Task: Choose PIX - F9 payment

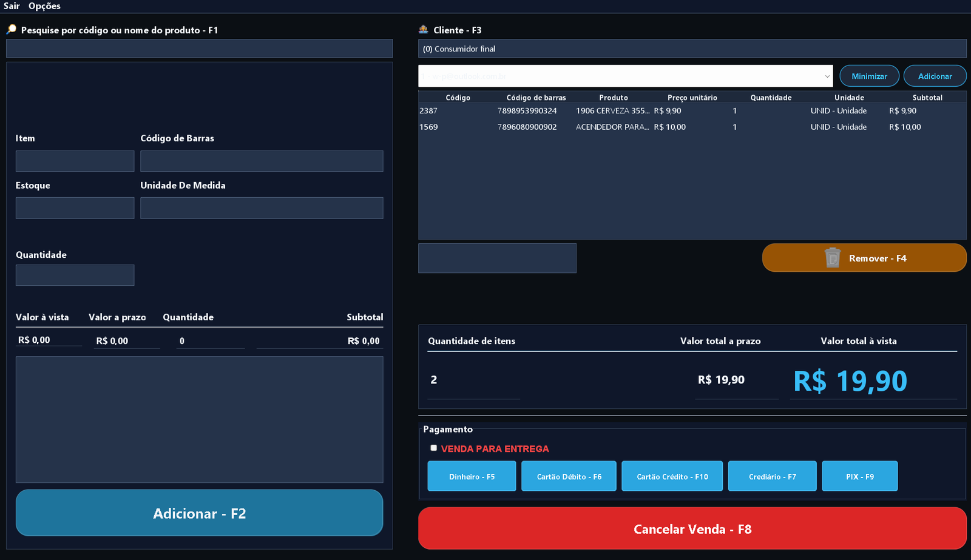Action: tap(859, 476)
